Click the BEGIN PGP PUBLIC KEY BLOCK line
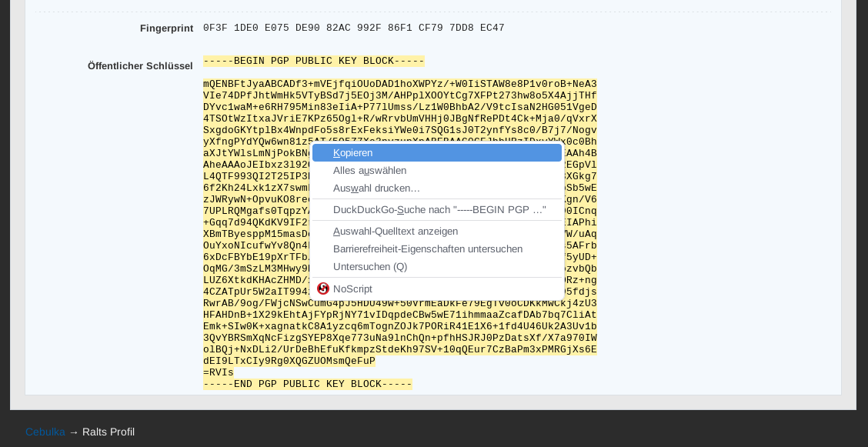Screen dimensions: 868x447 (313, 61)
